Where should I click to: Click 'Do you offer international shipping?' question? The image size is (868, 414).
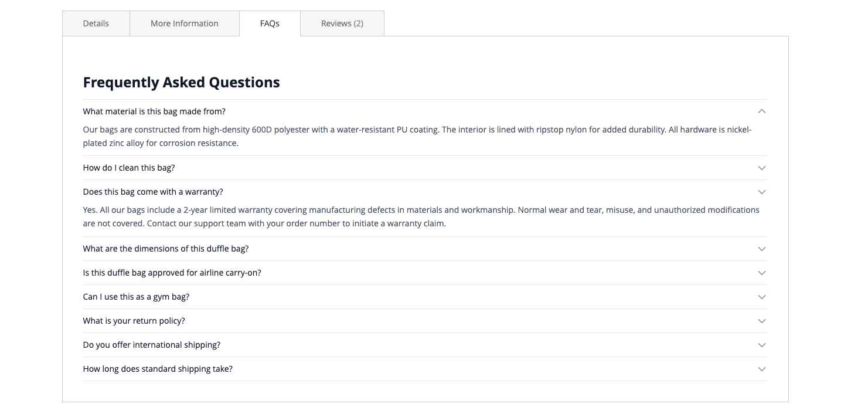152,345
